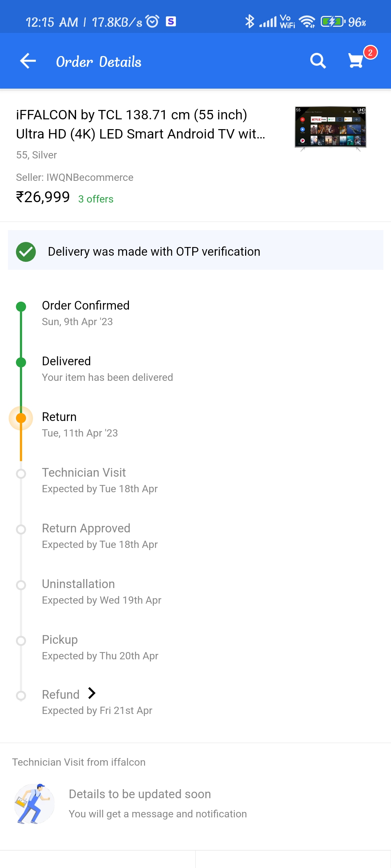Tap the technician illustration icon
Viewport: 391px width, 868px height.
point(34,804)
